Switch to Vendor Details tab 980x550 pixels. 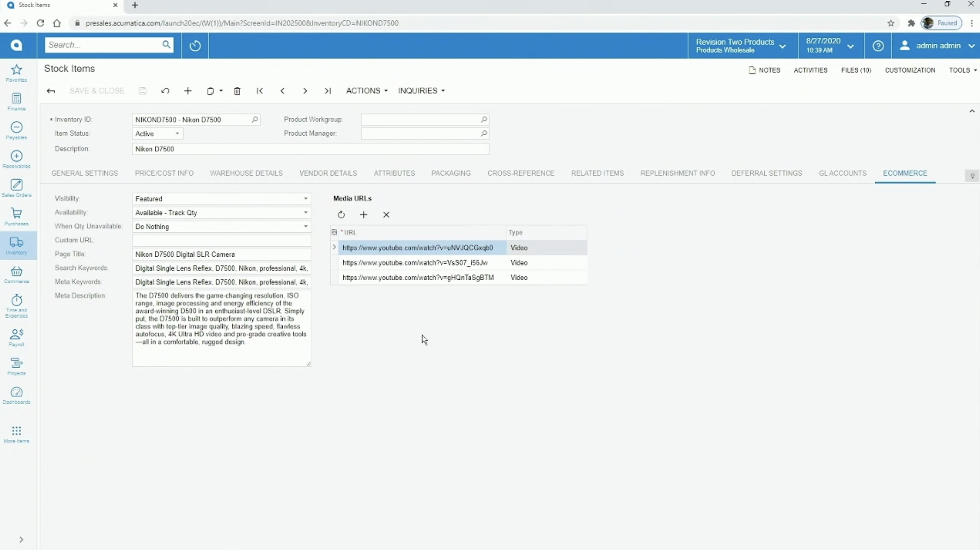[x=328, y=173]
